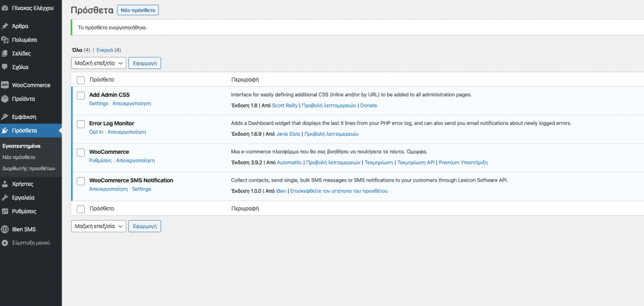
Task: Open Διορθωτής προσθέτων submenu item
Action: pyautogui.click(x=29, y=168)
